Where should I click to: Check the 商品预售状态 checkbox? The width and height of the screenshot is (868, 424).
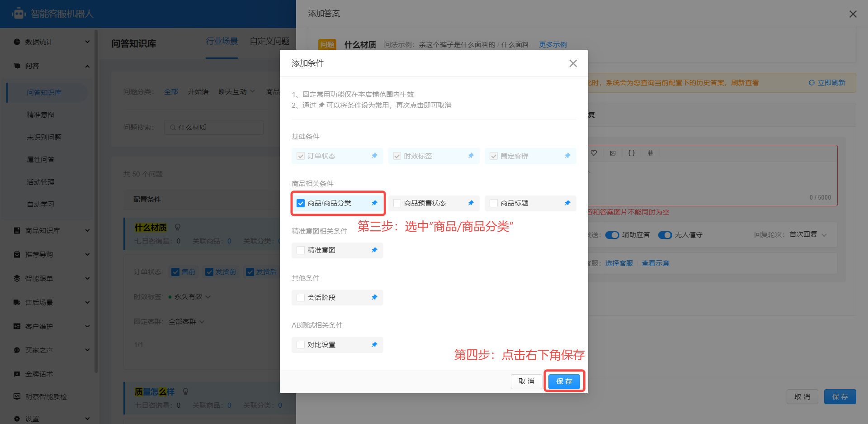(397, 203)
